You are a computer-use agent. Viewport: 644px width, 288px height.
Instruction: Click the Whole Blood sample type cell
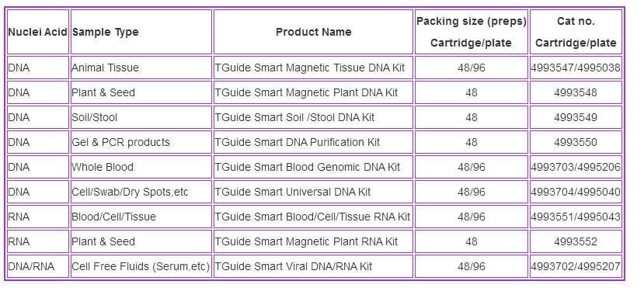[141, 167]
